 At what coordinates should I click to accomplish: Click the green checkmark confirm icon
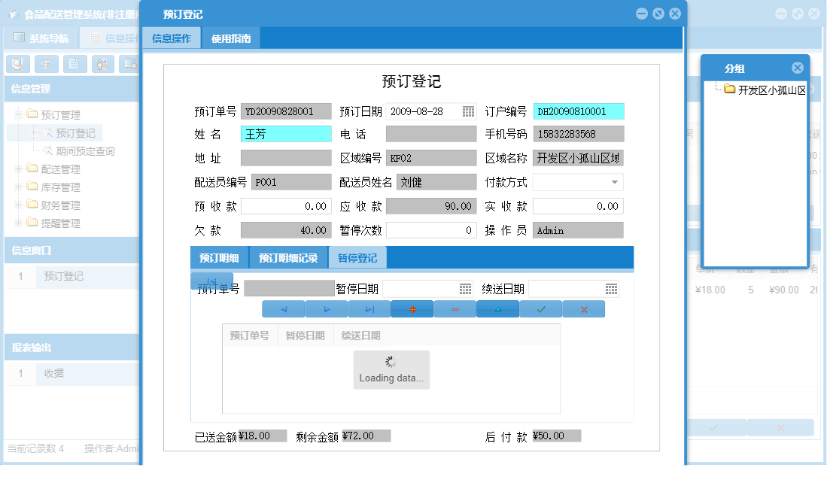pos(541,308)
